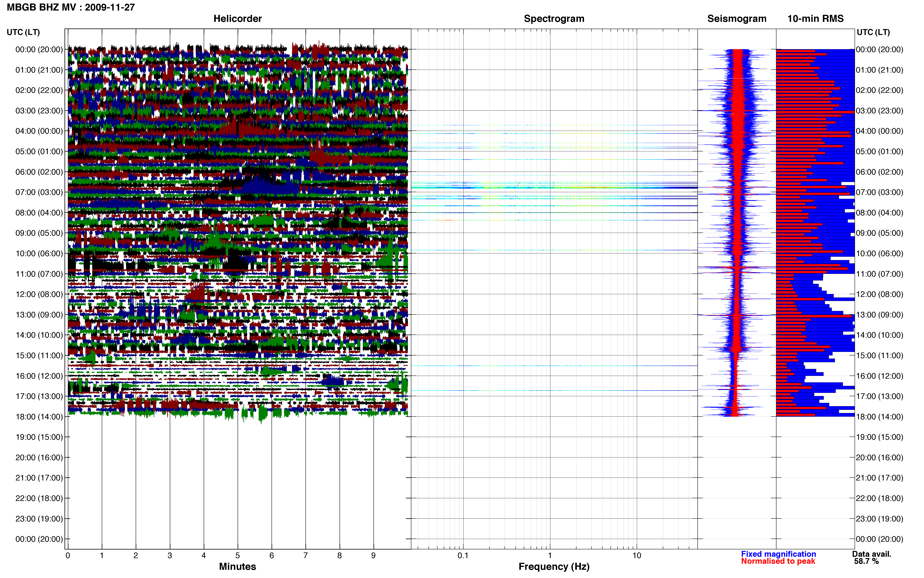
Task: Click left axis label '08:00 (04:00)'
Action: coord(39,213)
